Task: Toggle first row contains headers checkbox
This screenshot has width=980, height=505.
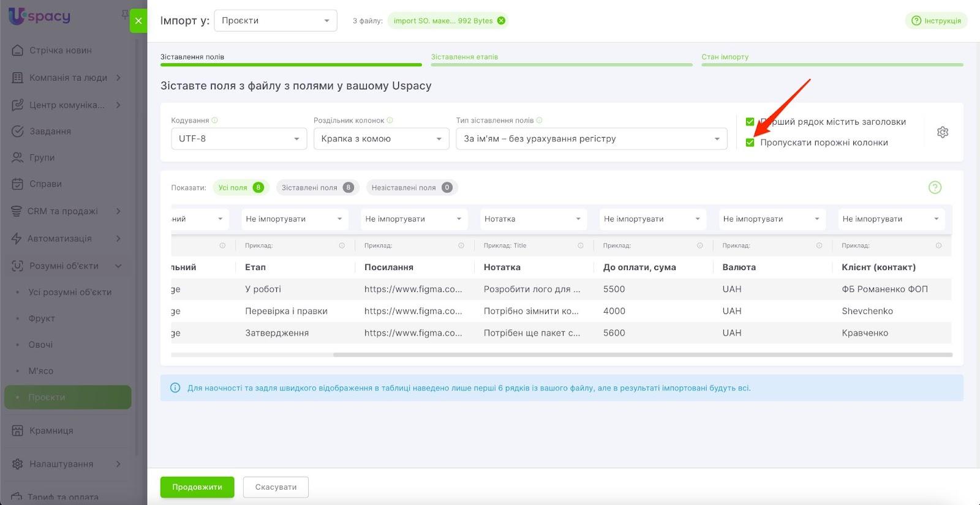Action: 750,122
